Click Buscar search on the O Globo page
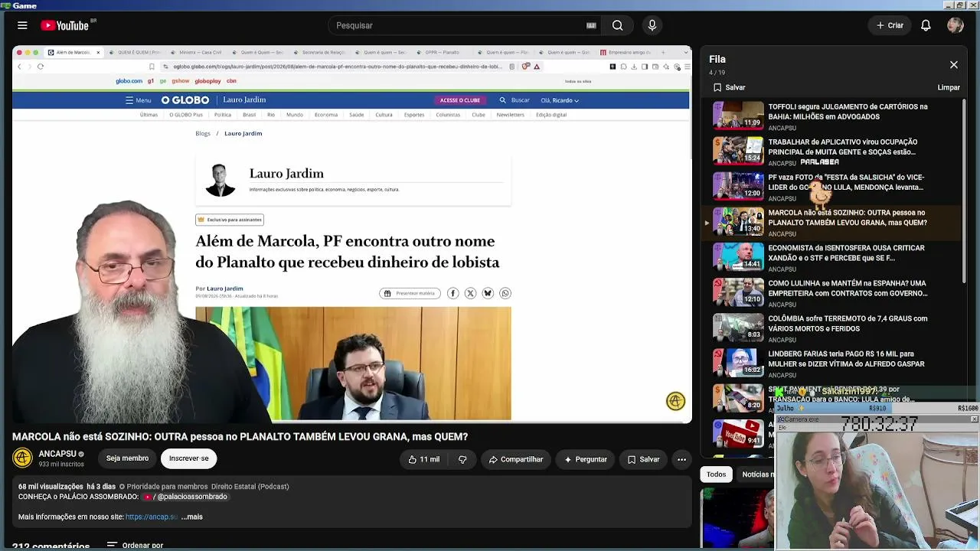Screen dimensions: 980x551 pos(514,100)
